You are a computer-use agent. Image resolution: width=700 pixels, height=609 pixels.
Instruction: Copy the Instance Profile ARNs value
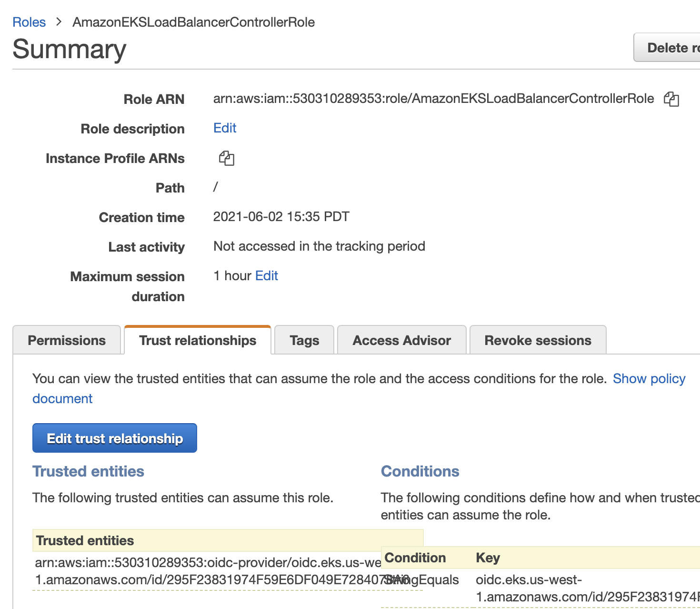click(x=227, y=158)
